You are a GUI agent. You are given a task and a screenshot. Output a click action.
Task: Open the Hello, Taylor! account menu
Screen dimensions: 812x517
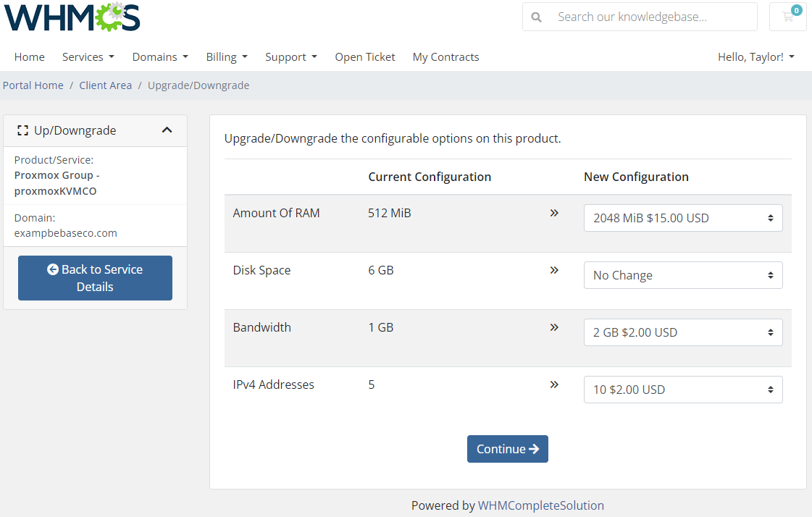[756, 57]
